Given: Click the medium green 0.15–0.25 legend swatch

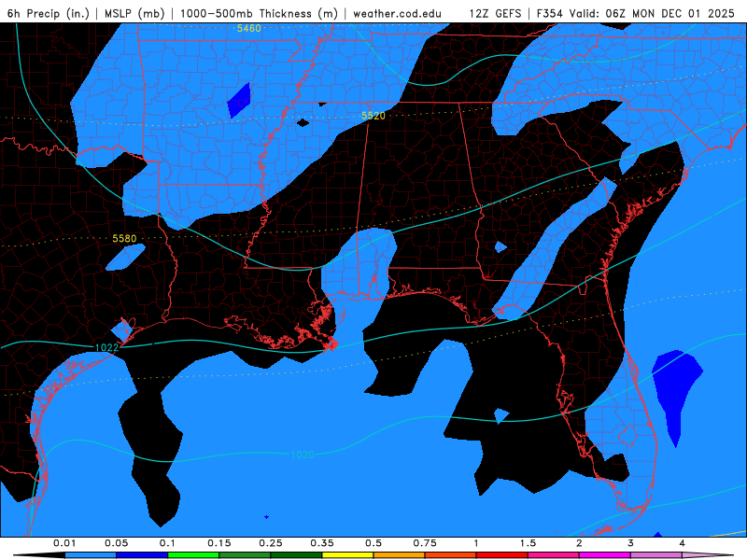Looking at the screenshot, I should (x=245, y=555).
